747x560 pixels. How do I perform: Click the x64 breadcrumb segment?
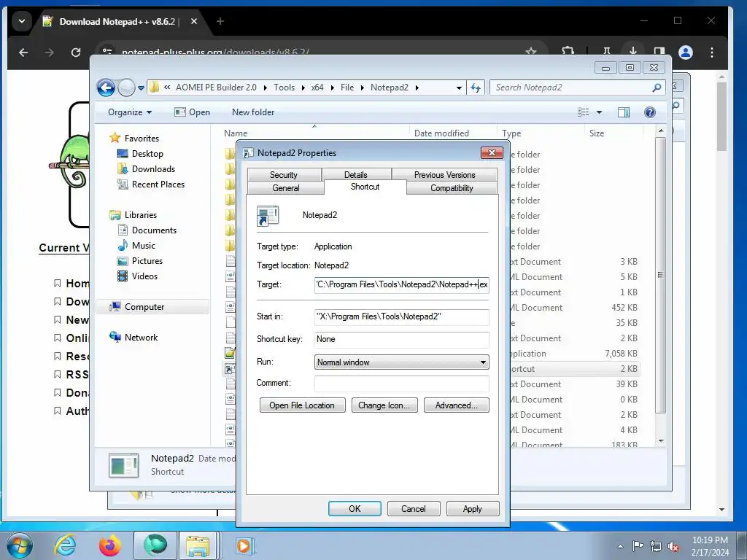317,87
